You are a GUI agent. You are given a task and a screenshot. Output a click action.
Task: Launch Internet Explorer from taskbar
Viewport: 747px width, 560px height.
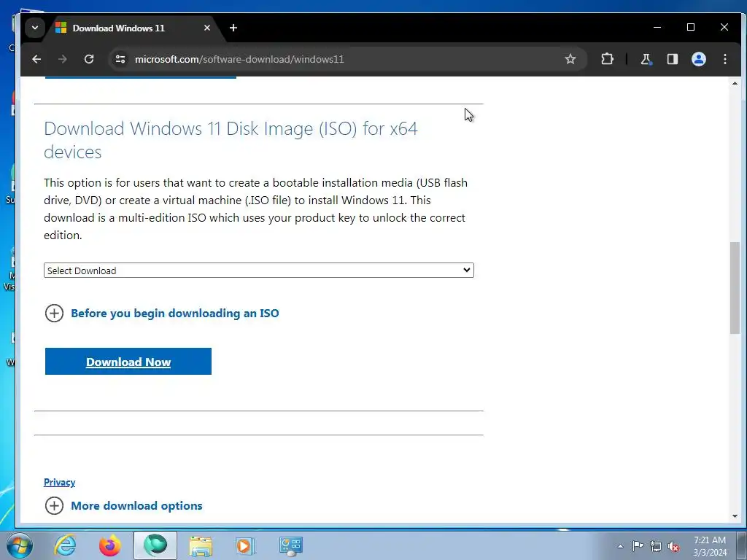point(65,545)
